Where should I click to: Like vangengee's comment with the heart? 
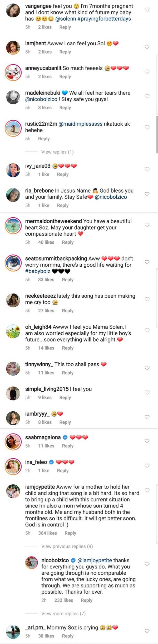[147, 9]
